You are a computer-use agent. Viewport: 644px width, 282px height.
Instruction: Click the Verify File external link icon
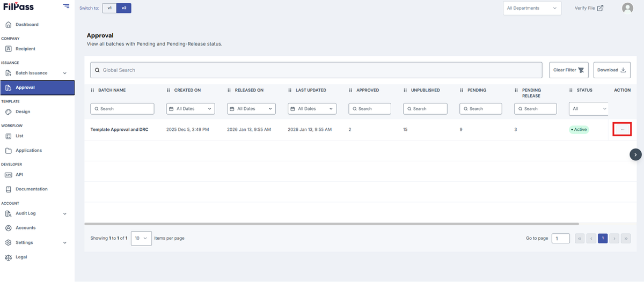600,8
